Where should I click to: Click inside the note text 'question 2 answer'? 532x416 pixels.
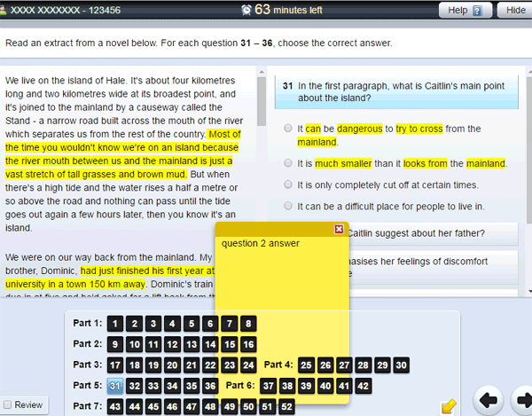click(x=261, y=243)
